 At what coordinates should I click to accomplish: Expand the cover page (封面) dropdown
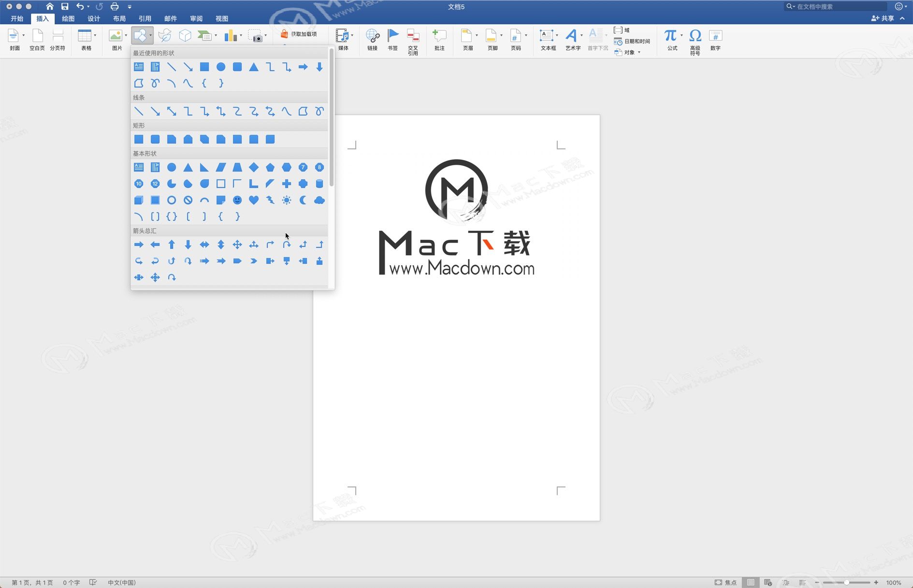[x=23, y=35]
